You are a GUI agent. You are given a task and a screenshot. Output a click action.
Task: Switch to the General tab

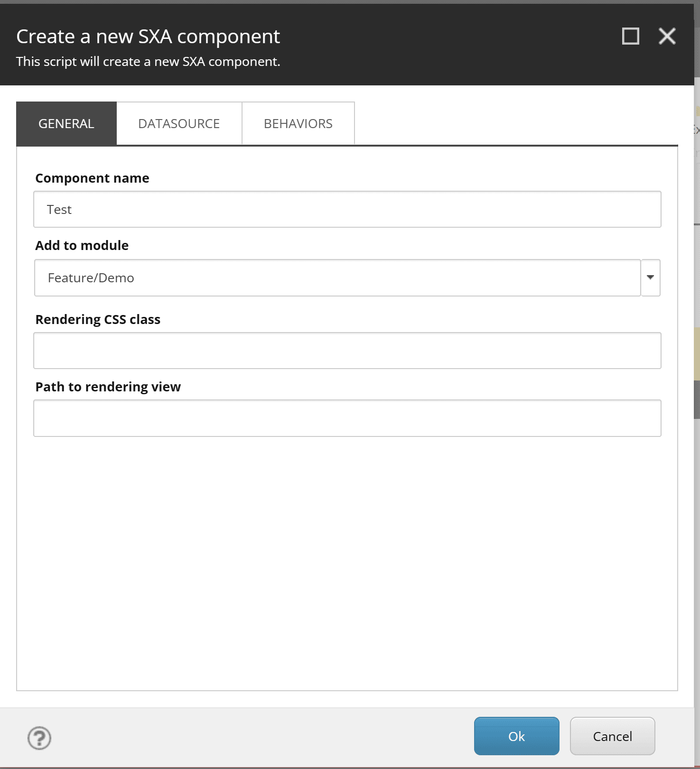click(x=66, y=124)
